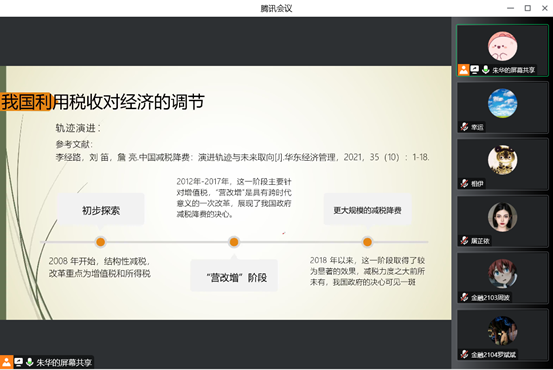Viewport: 553px width, 370px height.
Task: Select the tiger cartoon avatar
Action: 503,160
